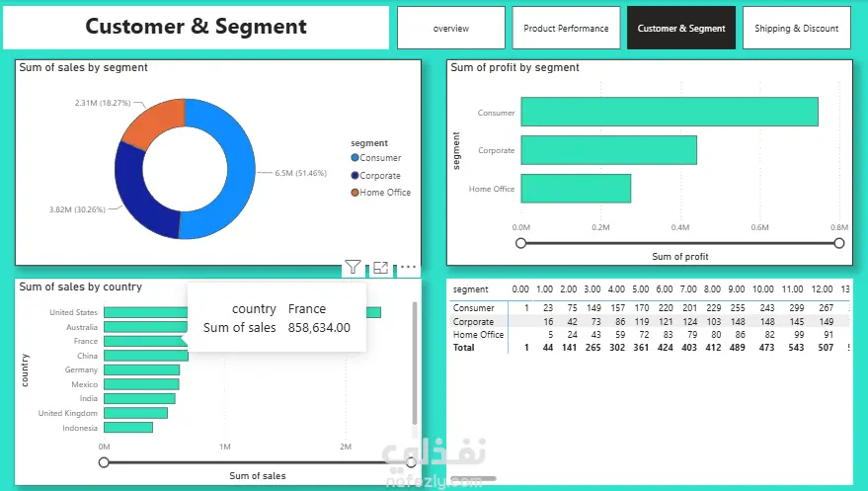868x491 pixels.
Task: Select the Consumer profit bar
Action: click(x=670, y=112)
